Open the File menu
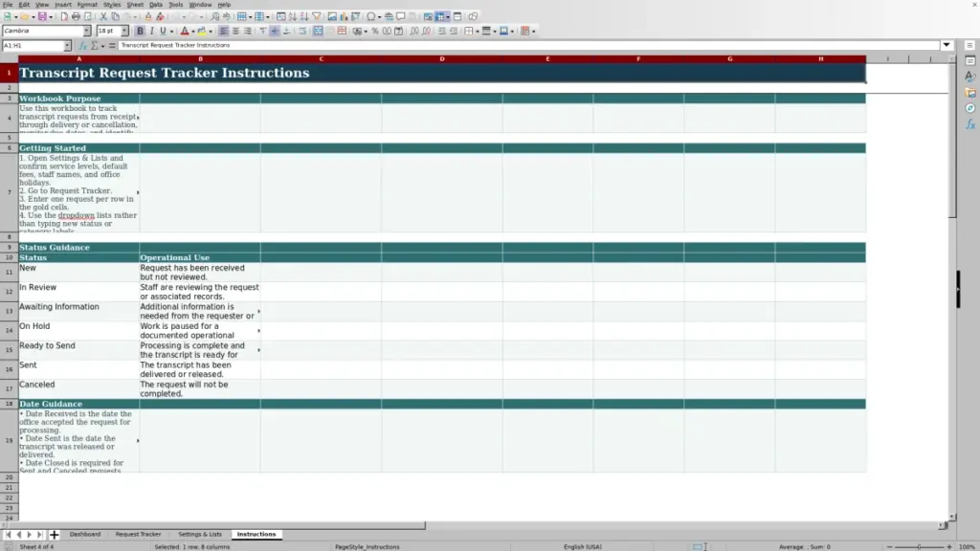The width and height of the screenshot is (980, 551). point(8,5)
